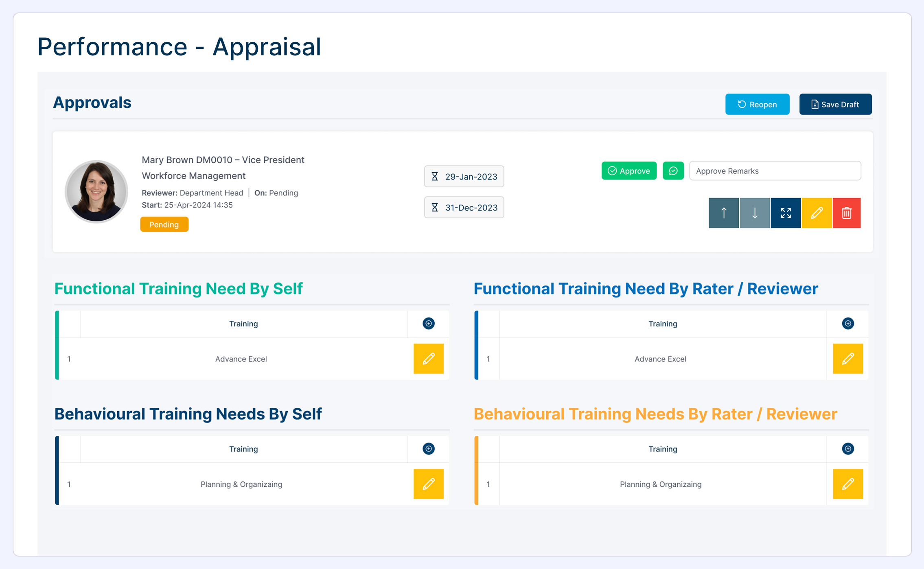Click the expand fullscreen icon
Screen dimensions: 924x569
786,213
